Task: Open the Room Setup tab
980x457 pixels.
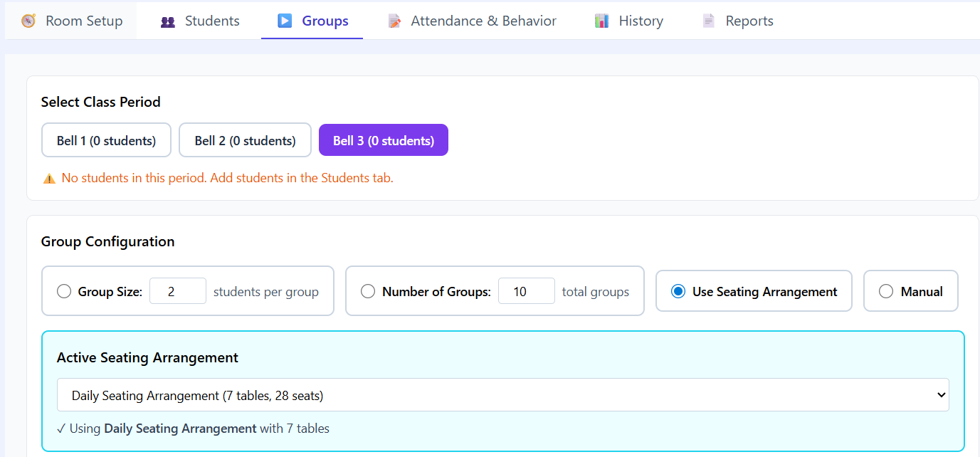Action: click(70, 21)
